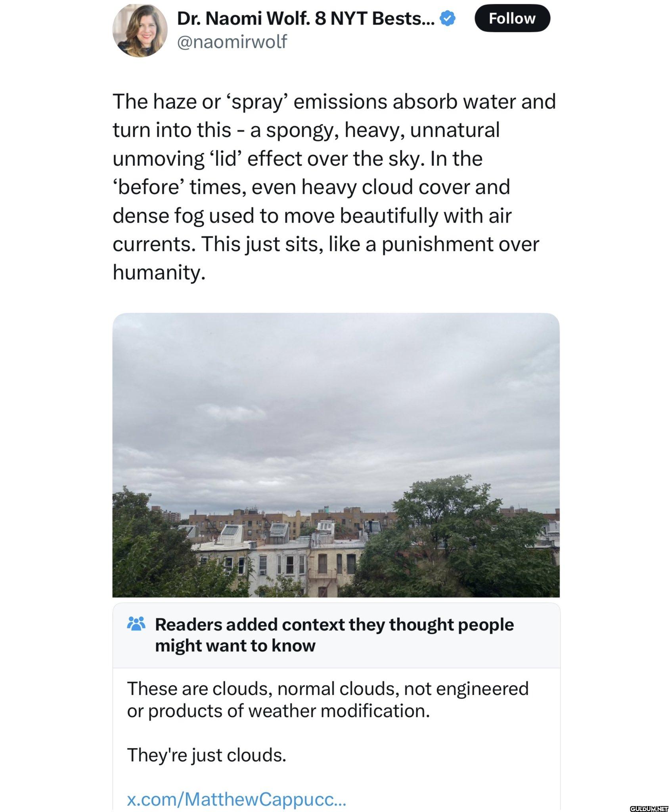Select the "These are clouds, normal clouds" note

pos(327,689)
